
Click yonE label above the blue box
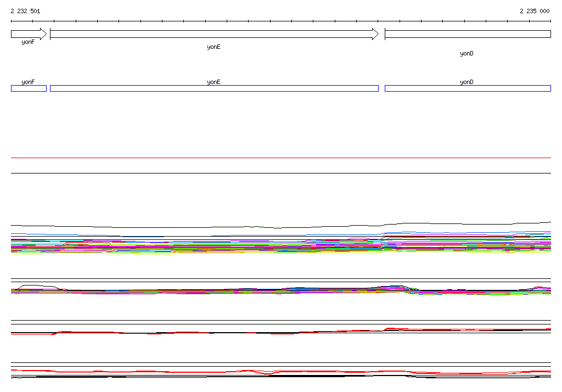tap(213, 82)
